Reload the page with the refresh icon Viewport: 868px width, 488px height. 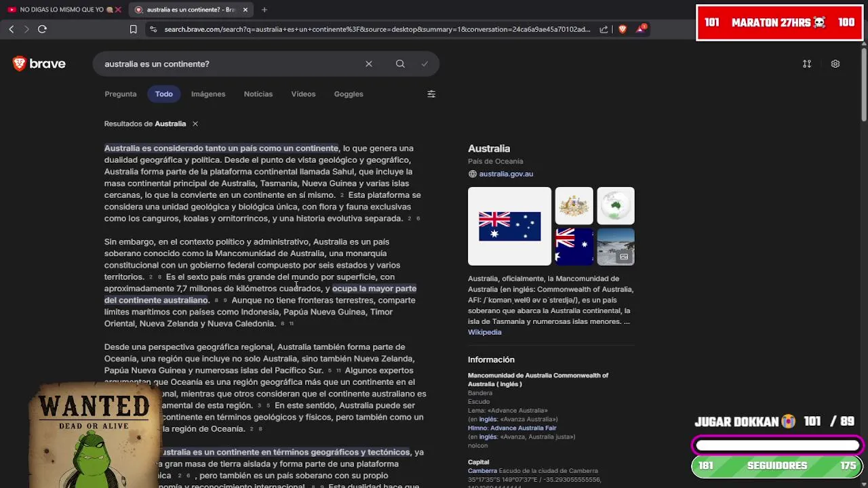pos(42,29)
